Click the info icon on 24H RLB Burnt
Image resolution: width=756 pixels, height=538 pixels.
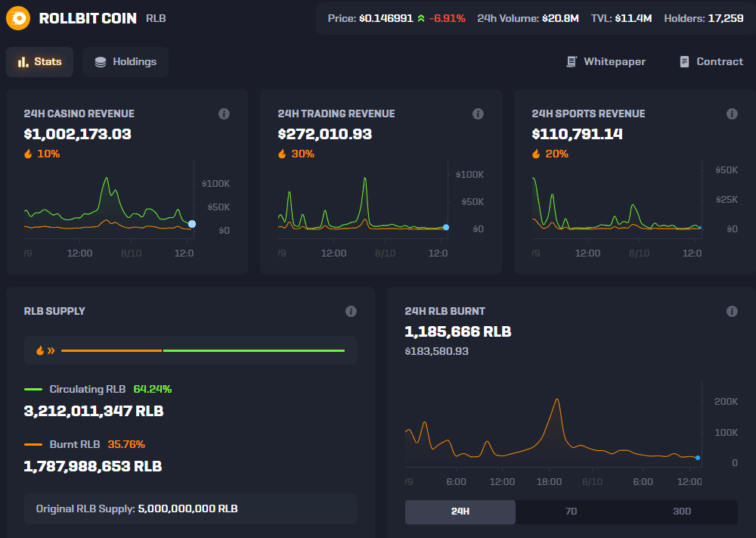[732, 311]
